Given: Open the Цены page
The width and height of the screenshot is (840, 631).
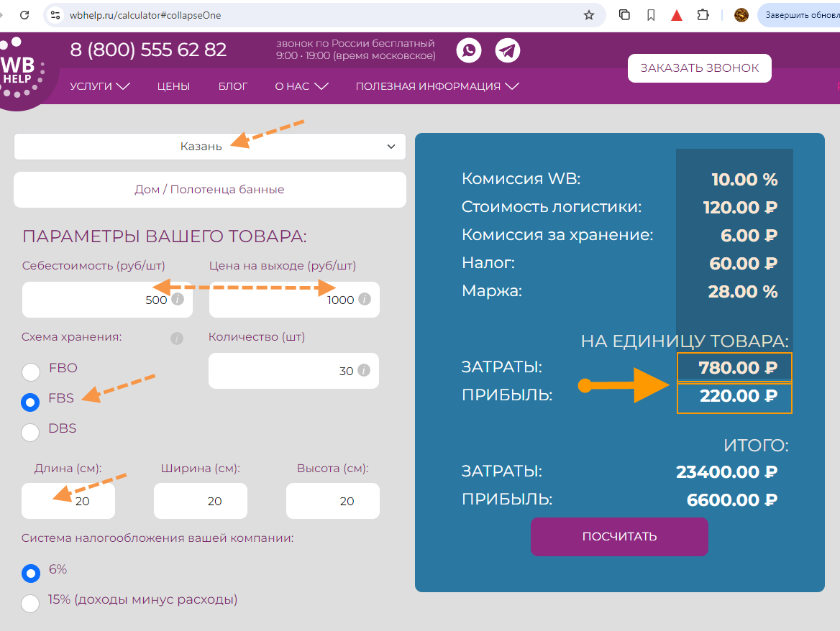Looking at the screenshot, I should (173, 86).
